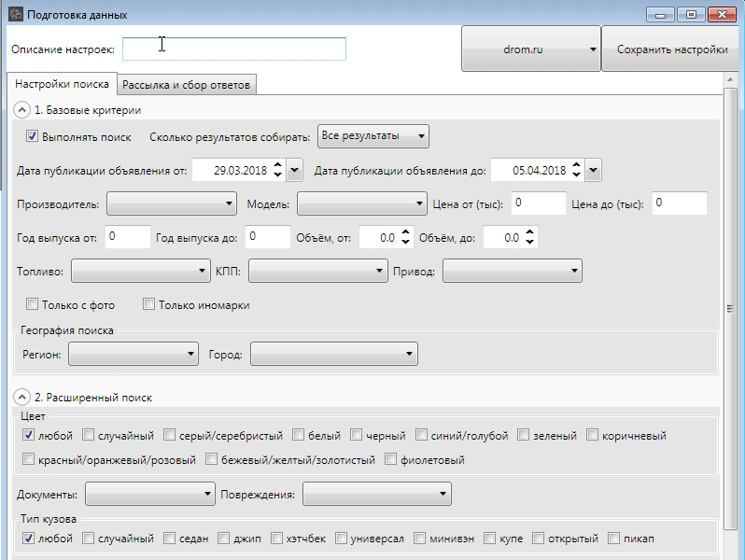Screen dimensions: 745x560
Task: Click the vertical scrollbar thumb
Action: click(730, 309)
